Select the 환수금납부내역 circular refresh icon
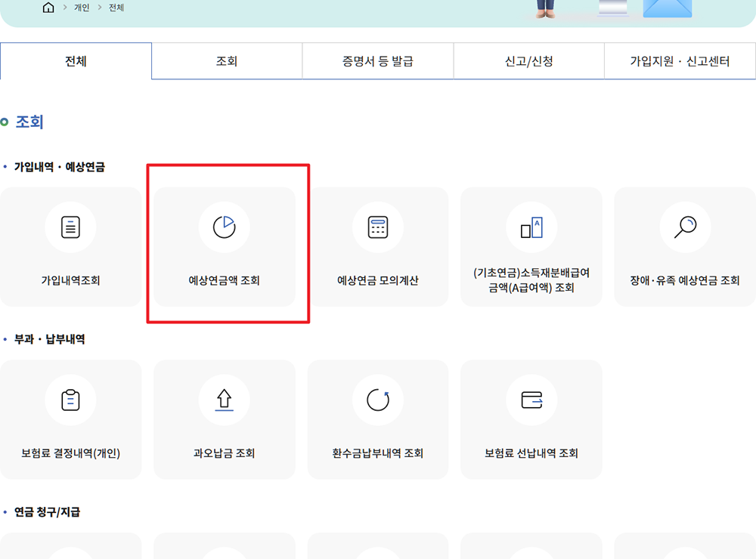This screenshot has width=756, height=559. tap(378, 400)
